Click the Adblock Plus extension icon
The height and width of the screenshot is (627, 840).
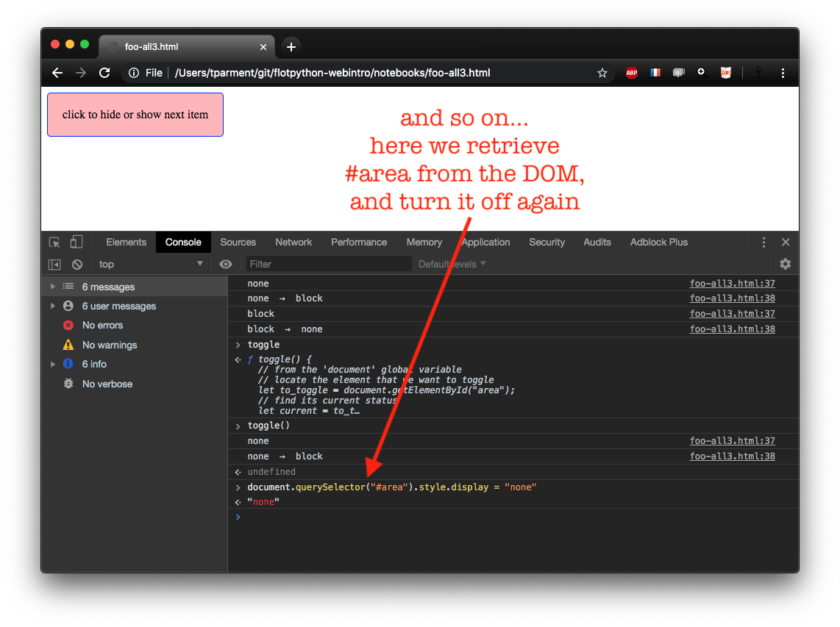point(632,73)
